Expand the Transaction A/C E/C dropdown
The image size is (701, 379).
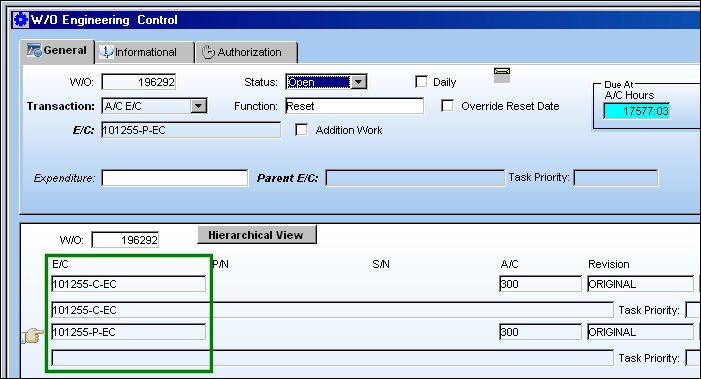[198, 106]
